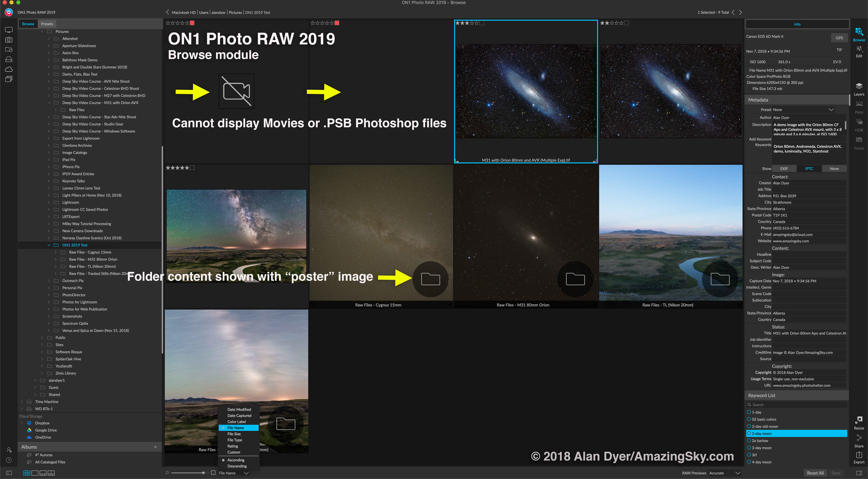Collapse the ON1 2019 Test folder
The width and height of the screenshot is (868, 479).
(x=49, y=245)
